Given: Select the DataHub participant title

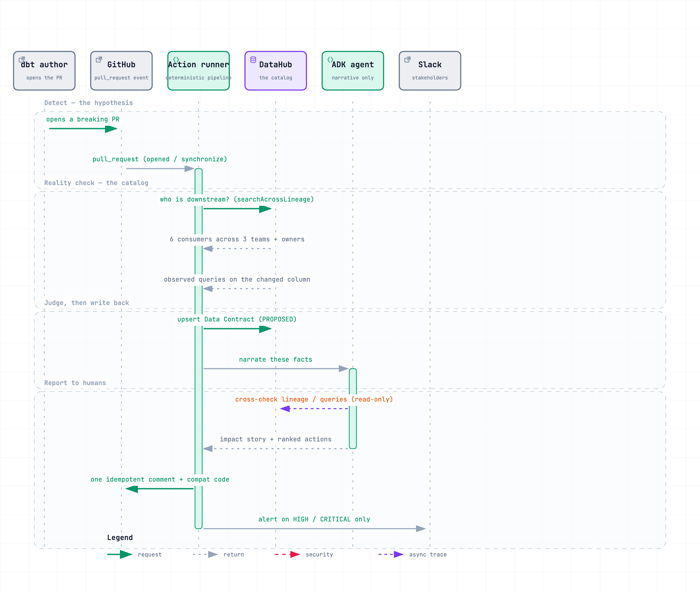Looking at the screenshot, I should [x=275, y=65].
